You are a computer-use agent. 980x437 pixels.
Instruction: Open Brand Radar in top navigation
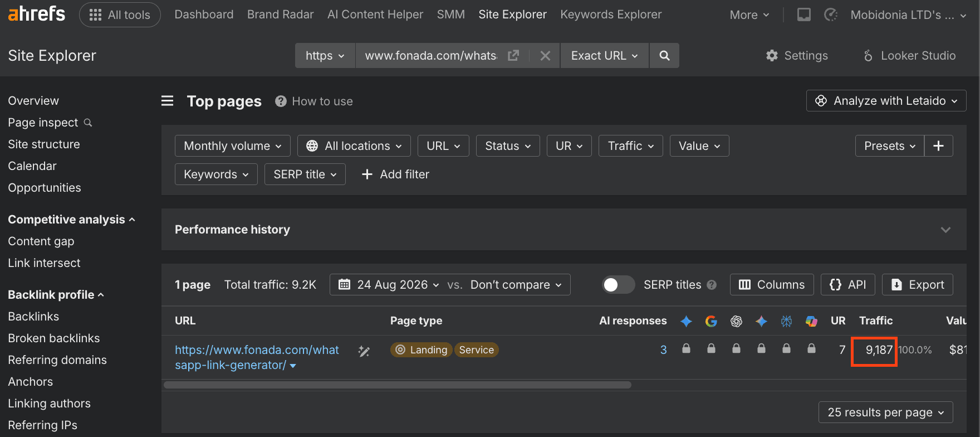(x=281, y=14)
